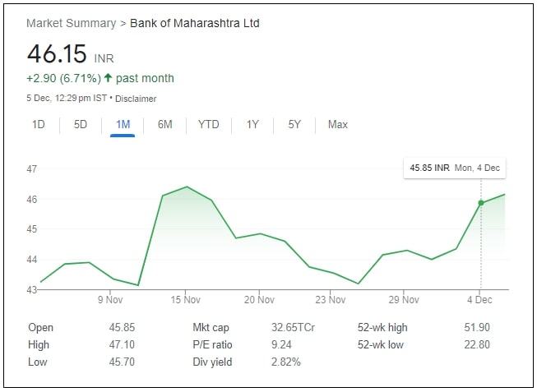Click the P/E ratio label
This screenshot has width=537, height=392.
point(212,344)
